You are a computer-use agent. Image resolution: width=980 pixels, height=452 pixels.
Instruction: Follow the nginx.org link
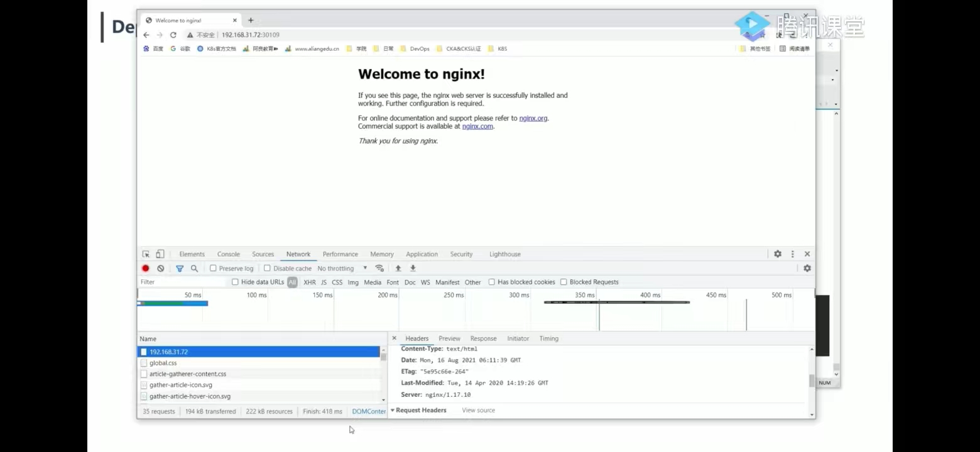point(533,118)
